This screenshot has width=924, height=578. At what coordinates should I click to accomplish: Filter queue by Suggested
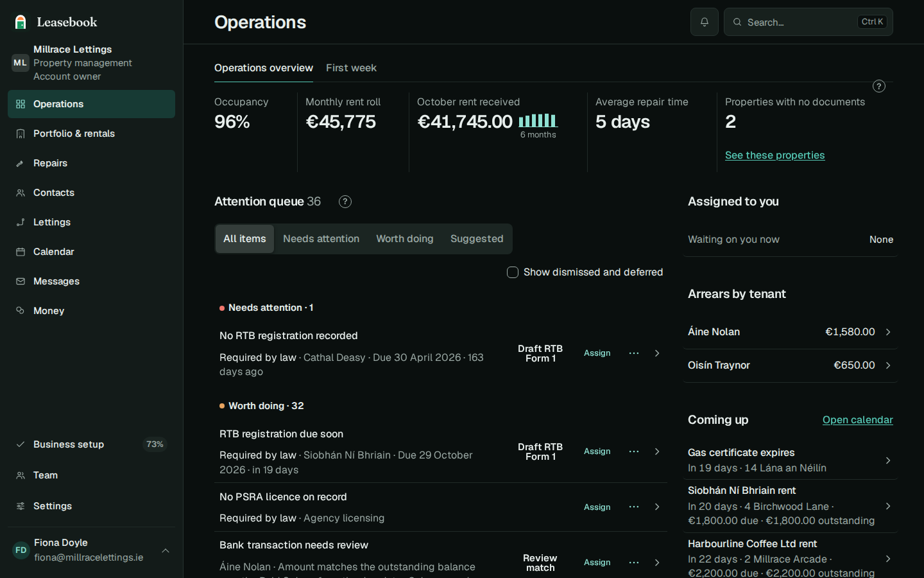coord(477,239)
